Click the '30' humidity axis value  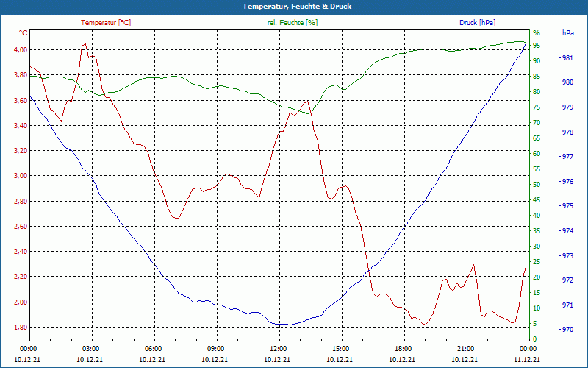[537, 247]
